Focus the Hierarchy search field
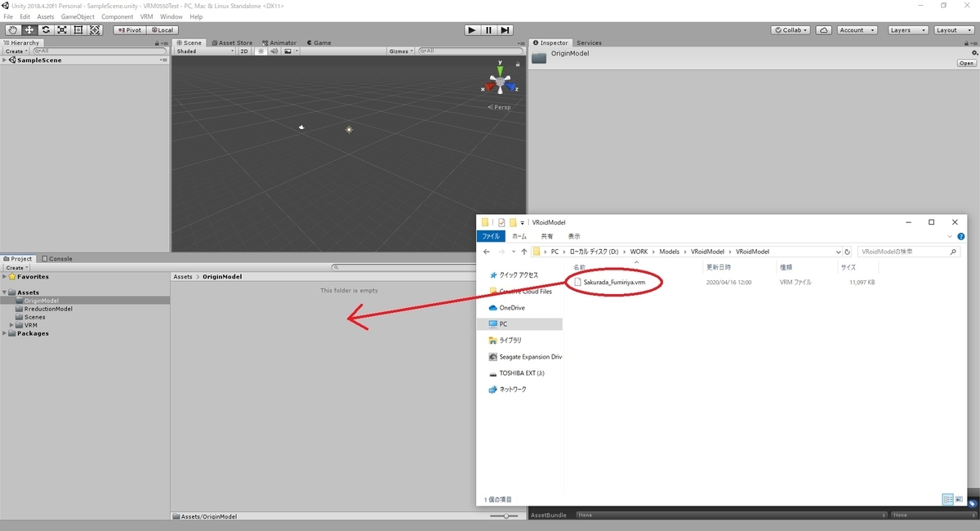The image size is (980, 531). point(100,51)
